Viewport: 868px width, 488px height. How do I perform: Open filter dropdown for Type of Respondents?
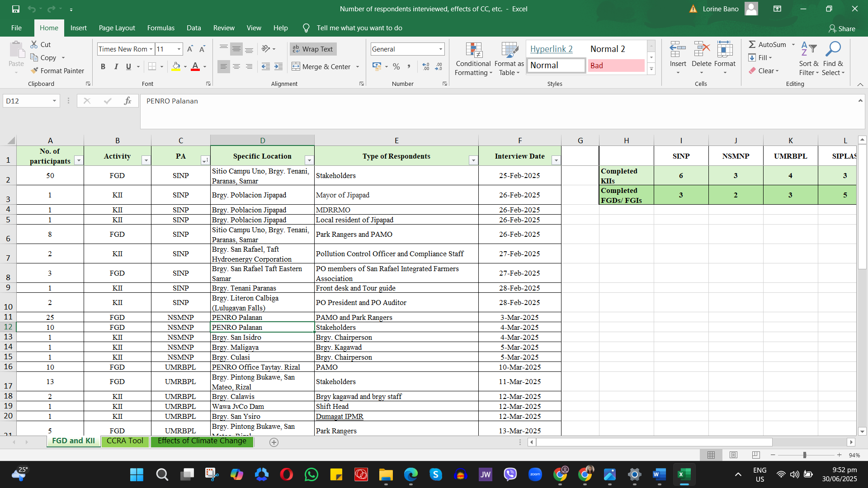473,160
